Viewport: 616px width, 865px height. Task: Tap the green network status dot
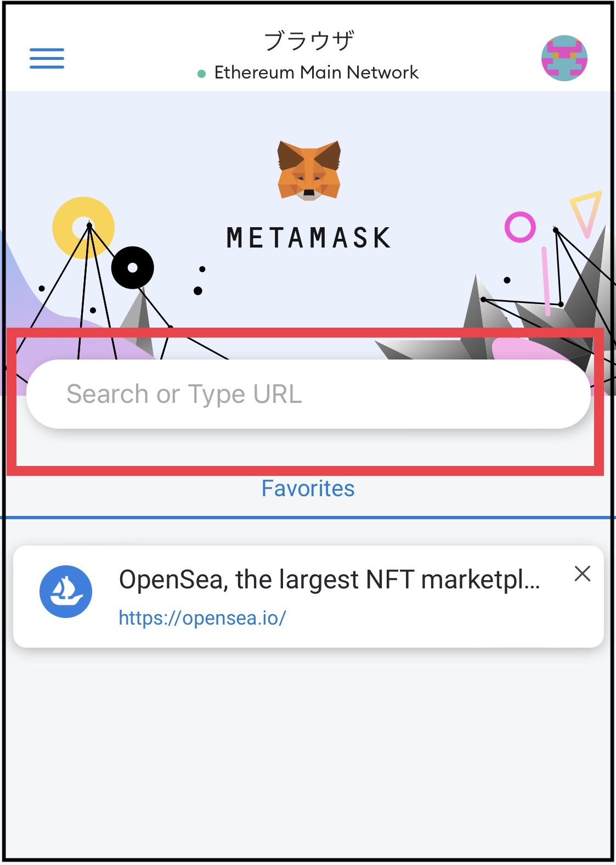point(201,72)
